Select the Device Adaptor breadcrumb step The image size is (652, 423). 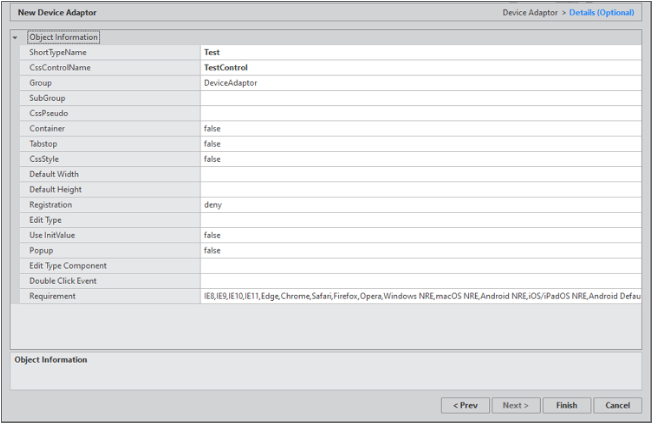(x=529, y=12)
